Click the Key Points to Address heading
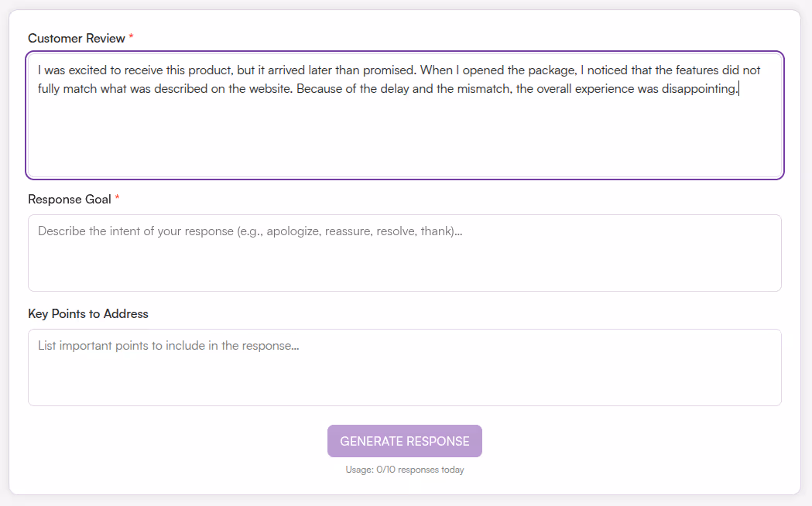This screenshot has height=506, width=812. 87,313
